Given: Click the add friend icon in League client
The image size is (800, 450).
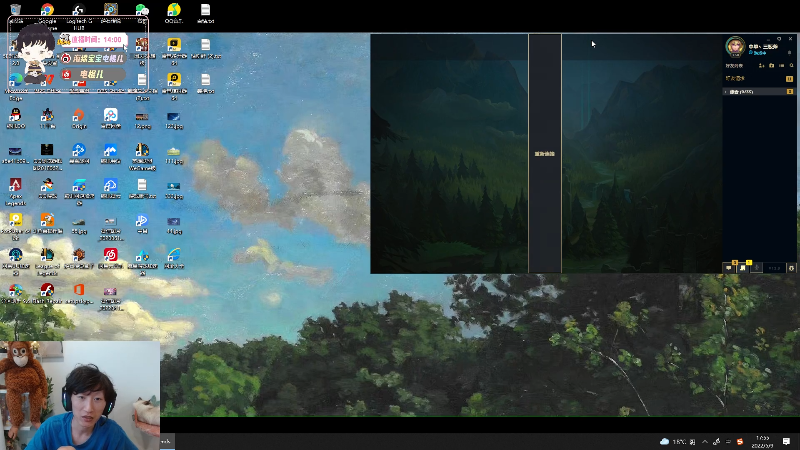Looking at the screenshot, I should [x=761, y=65].
